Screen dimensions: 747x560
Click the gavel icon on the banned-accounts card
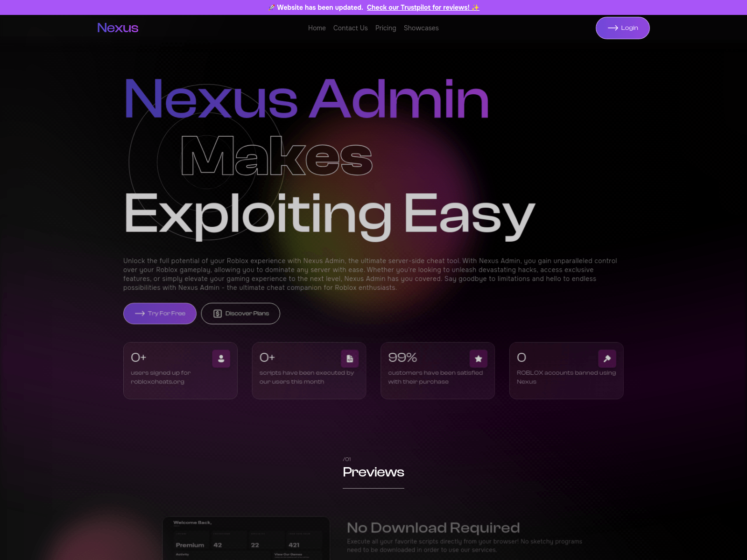tap(607, 358)
